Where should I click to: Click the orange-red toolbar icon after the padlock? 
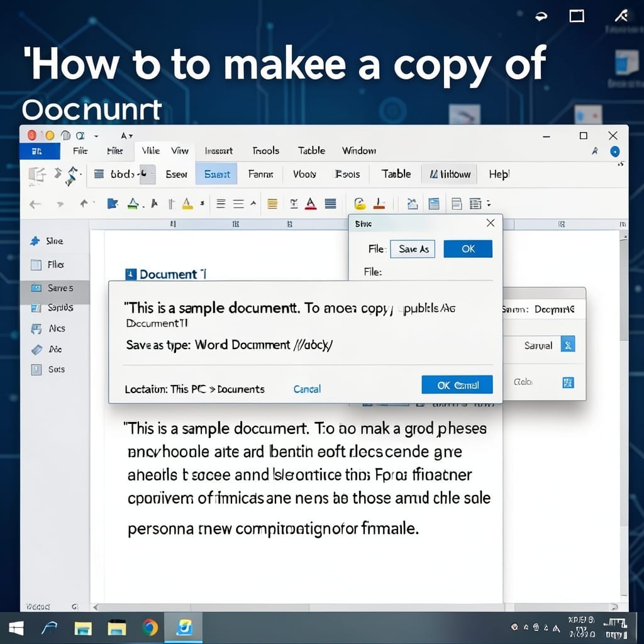pos(379,203)
